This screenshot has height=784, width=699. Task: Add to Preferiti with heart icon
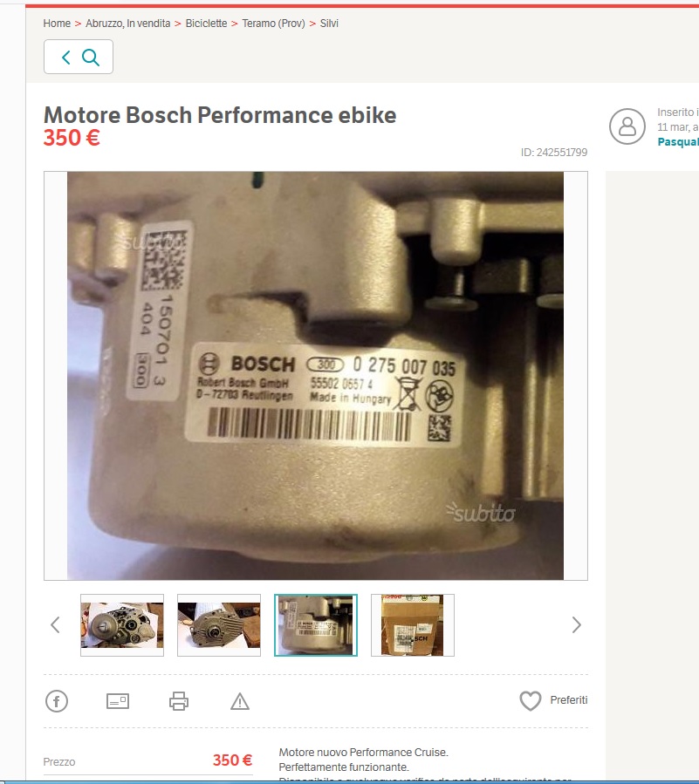point(531,700)
